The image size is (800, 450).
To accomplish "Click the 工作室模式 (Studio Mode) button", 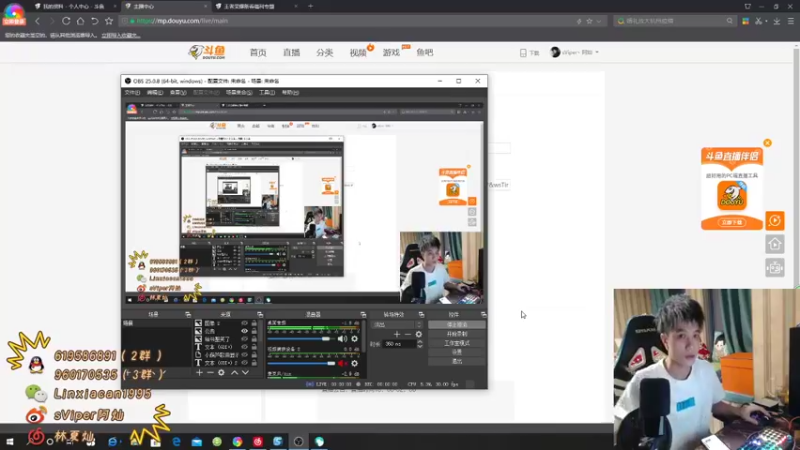I will [x=457, y=343].
